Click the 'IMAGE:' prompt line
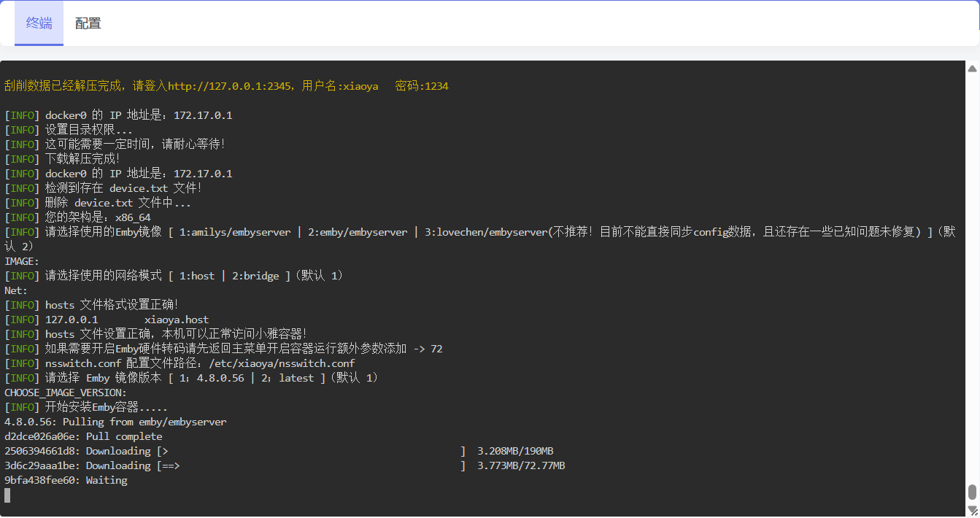Image resolution: width=980 pixels, height=518 pixels. [22, 261]
